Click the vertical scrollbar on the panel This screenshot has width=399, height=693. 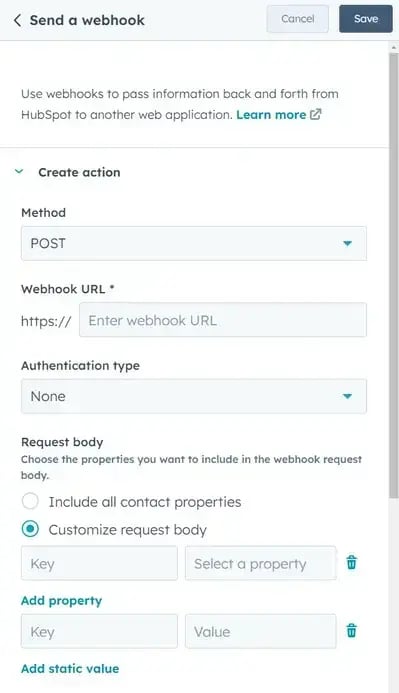coord(394,276)
